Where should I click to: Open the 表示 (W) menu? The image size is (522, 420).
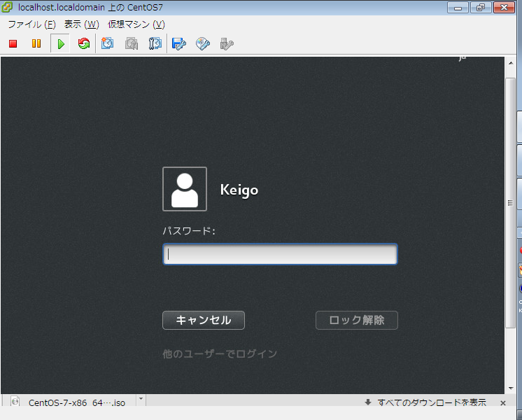pyautogui.click(x=82, y=24)
